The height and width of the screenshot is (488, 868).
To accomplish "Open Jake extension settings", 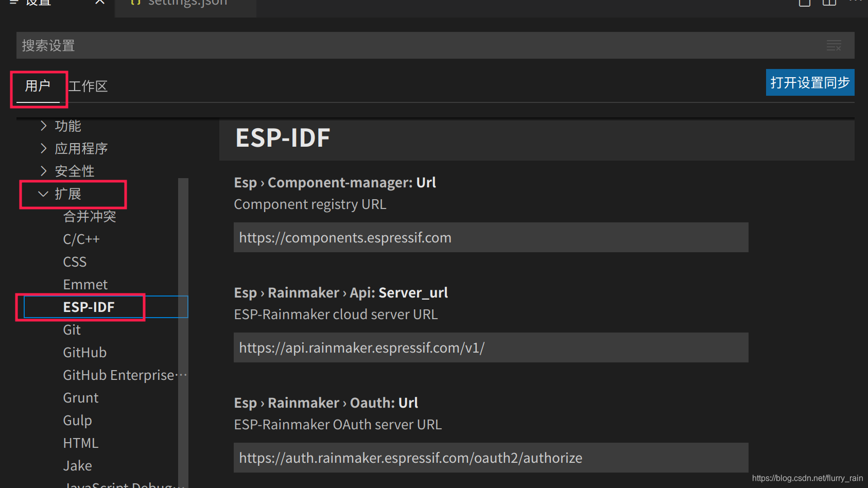I will pos(77,466).
